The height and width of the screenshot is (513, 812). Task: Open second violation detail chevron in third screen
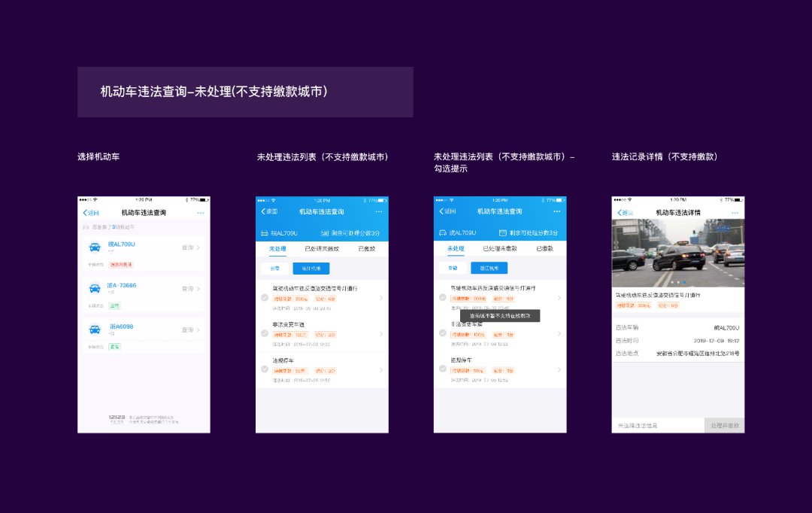559,333
